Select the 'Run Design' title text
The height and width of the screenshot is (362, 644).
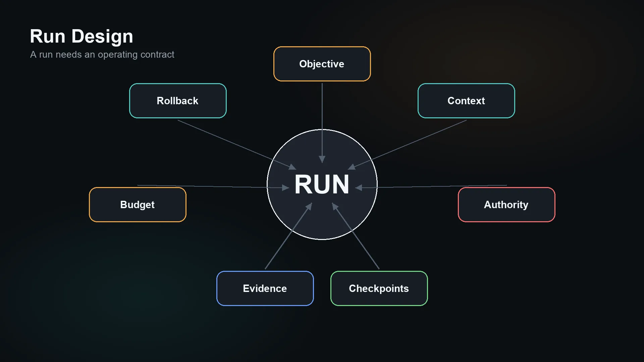click(82, 36)
